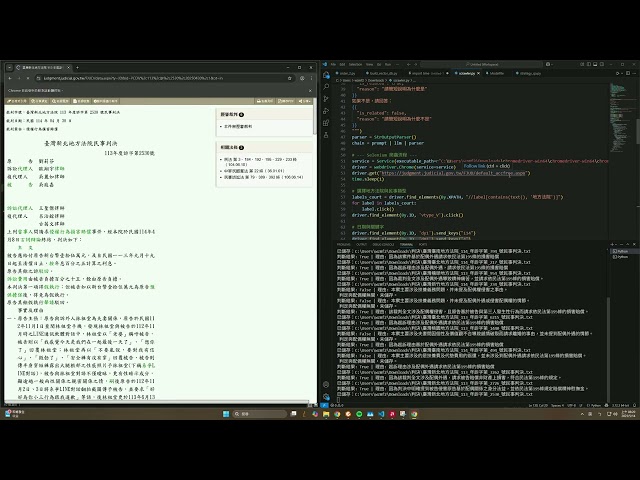Open Source Control view in VS Code
640x480 pixels.
pos(326,99)
